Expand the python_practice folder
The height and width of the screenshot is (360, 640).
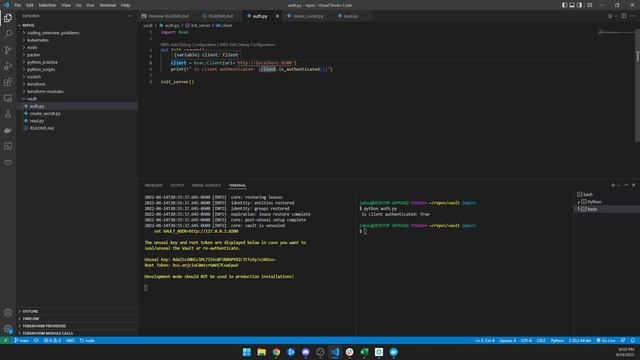(42, 62)
